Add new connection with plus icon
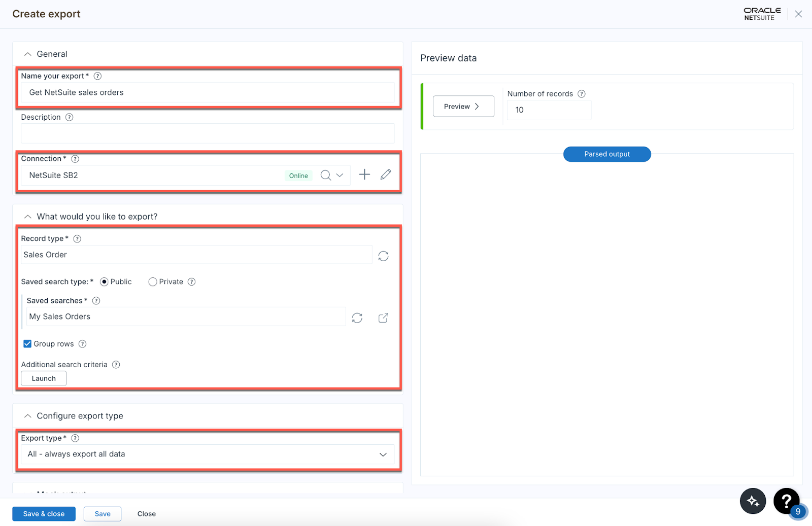812x526 pixels. click(364, 174)
